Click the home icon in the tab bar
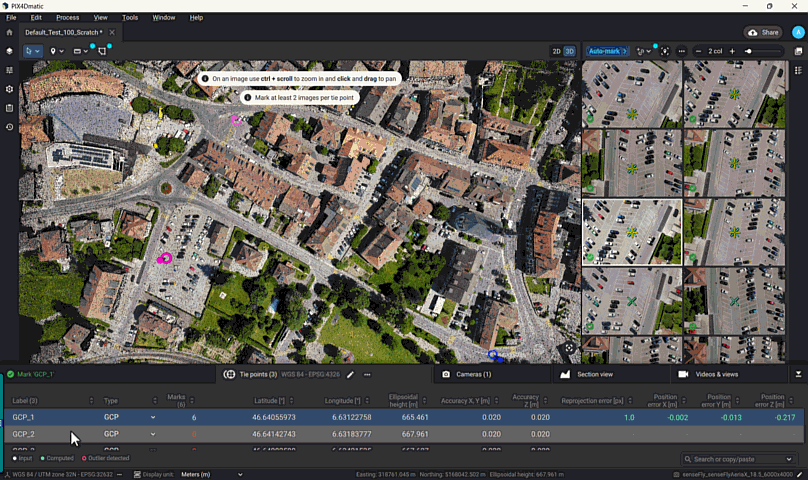The width and height of the screenshot is (808, 480). pos(10,33)
